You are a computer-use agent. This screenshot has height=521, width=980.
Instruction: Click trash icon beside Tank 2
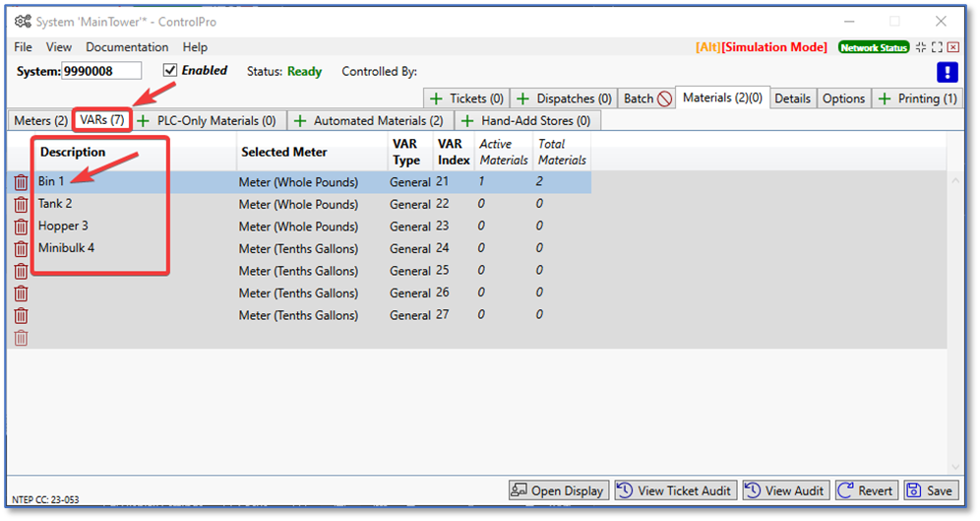[x=21, y=205]
